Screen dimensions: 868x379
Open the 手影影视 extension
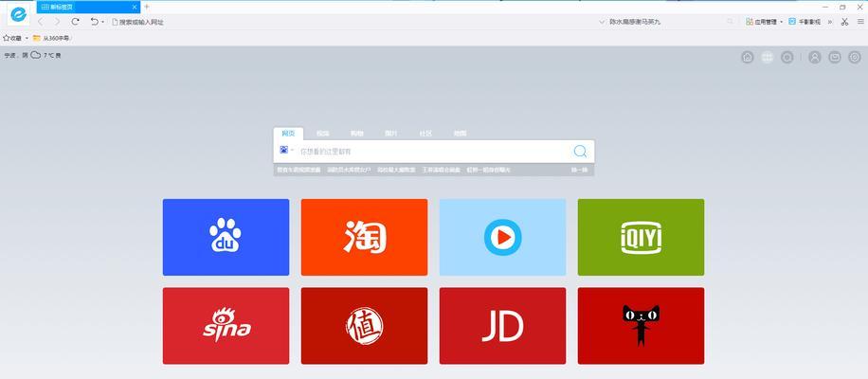805,22
